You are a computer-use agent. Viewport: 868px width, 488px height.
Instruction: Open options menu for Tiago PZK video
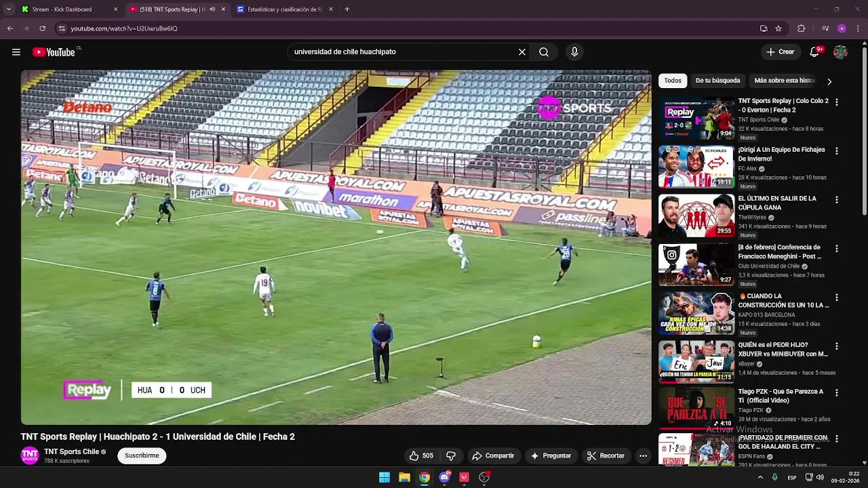(x=836, y=392)
